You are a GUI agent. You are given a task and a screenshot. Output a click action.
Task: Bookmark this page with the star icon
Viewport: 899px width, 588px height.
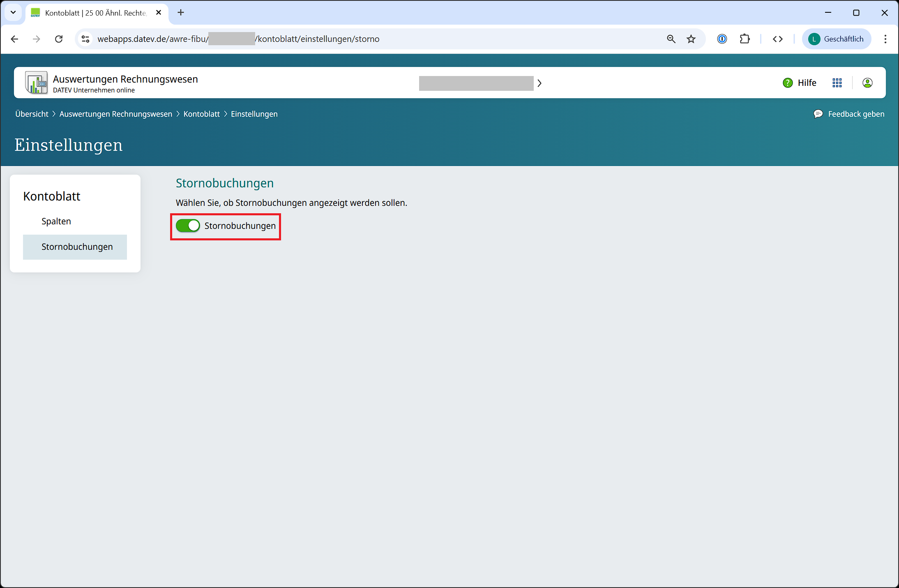point(691,39)
